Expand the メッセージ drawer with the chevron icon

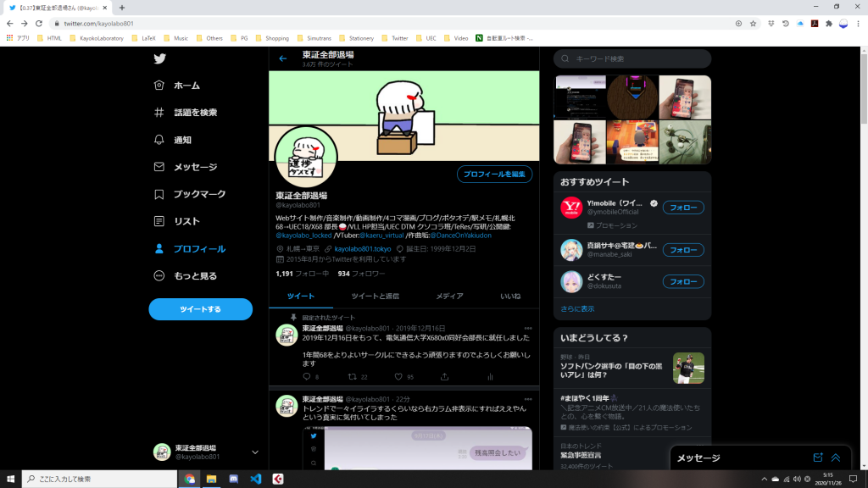837,457
